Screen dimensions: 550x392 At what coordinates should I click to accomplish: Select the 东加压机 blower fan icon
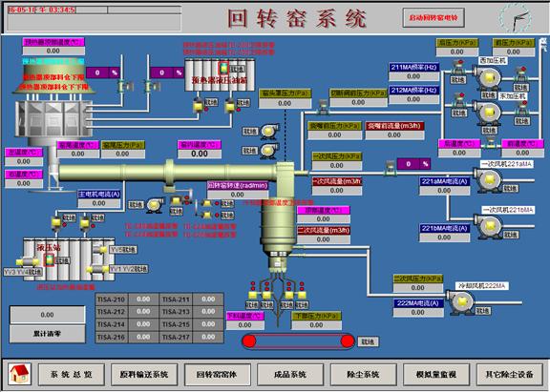click(488, 113)
